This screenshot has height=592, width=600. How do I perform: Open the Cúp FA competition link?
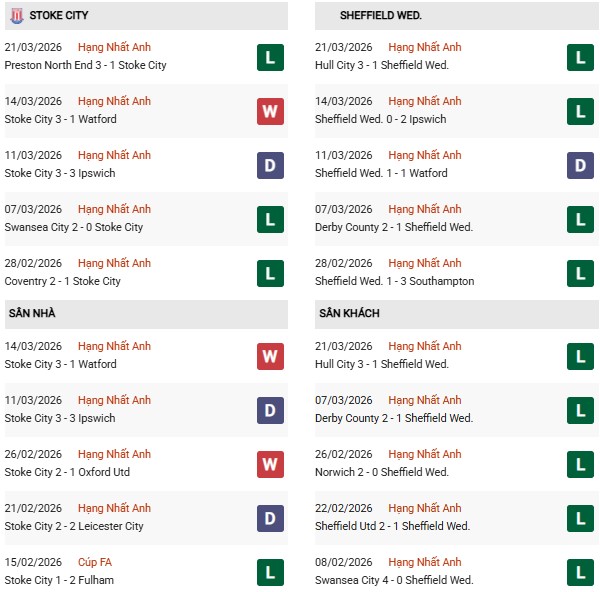(x=96, y=562)
